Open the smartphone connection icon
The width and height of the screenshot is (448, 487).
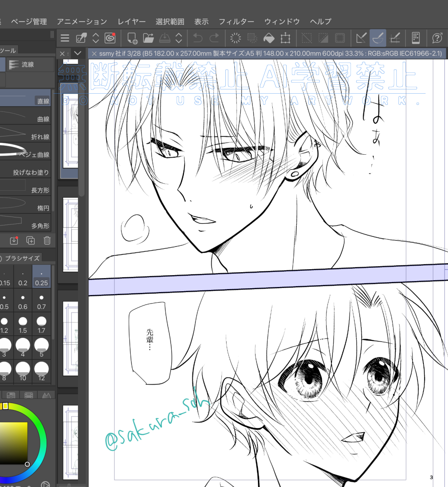click(x=416, y=38)
